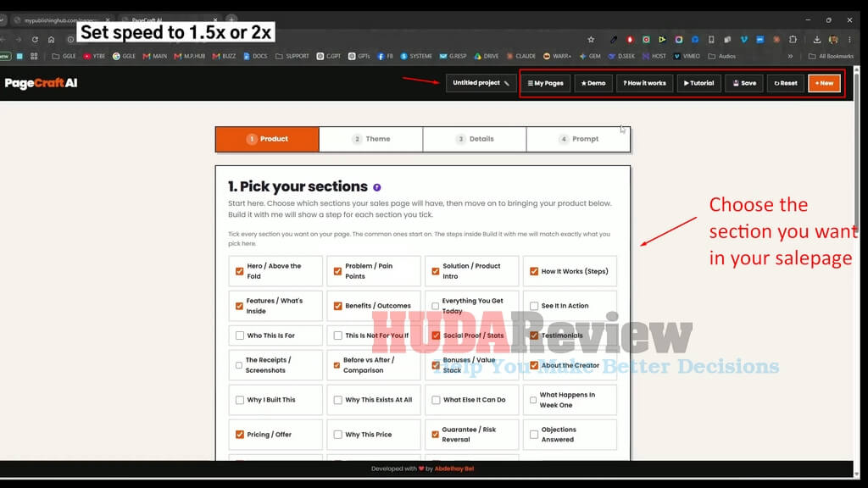The image size is (868, 488).
Task: Open the Chrome profile avatar
Action: tap(833, 40)
